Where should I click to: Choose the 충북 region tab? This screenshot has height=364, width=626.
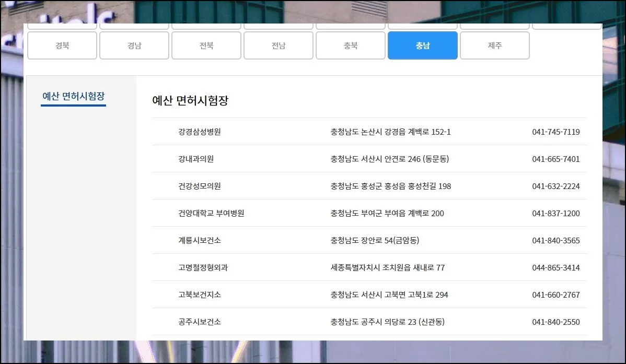pos(351,45)
